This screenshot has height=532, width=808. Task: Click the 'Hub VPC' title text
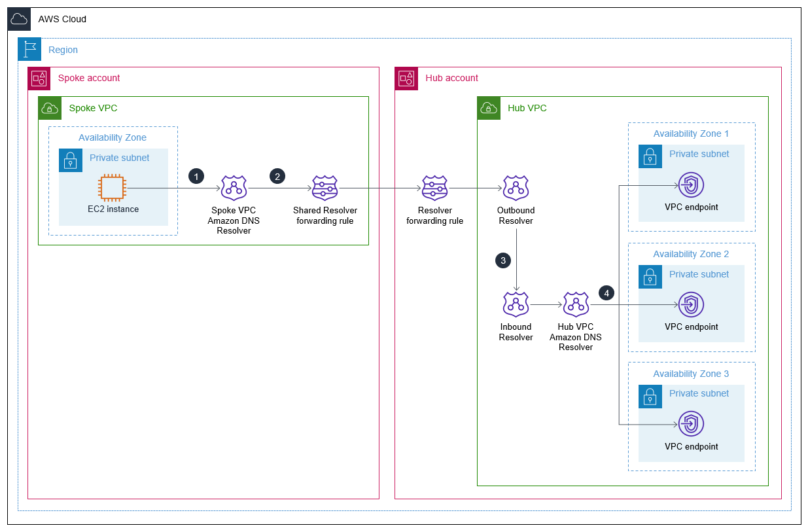pyautogui.click(x=527, y=108)
